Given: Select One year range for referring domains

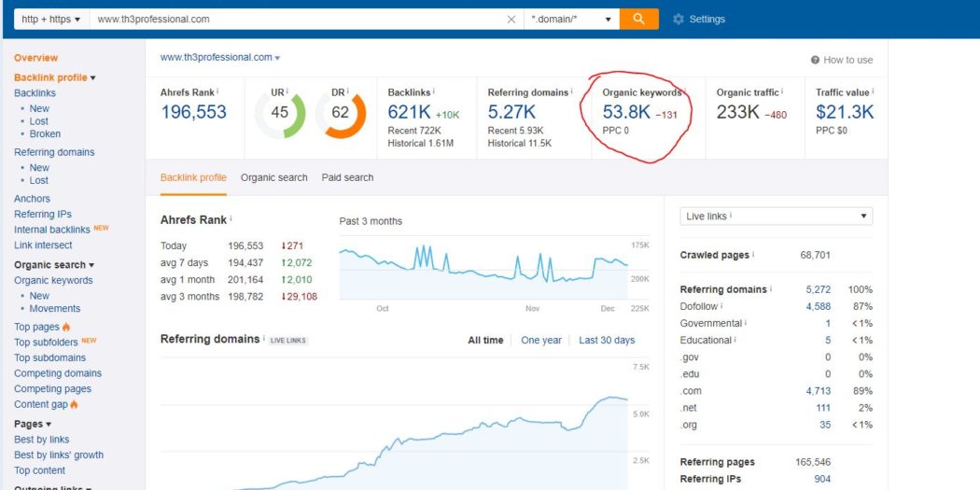Looking at the screenshot, I should pyautogui.click(x=541, y=341).
